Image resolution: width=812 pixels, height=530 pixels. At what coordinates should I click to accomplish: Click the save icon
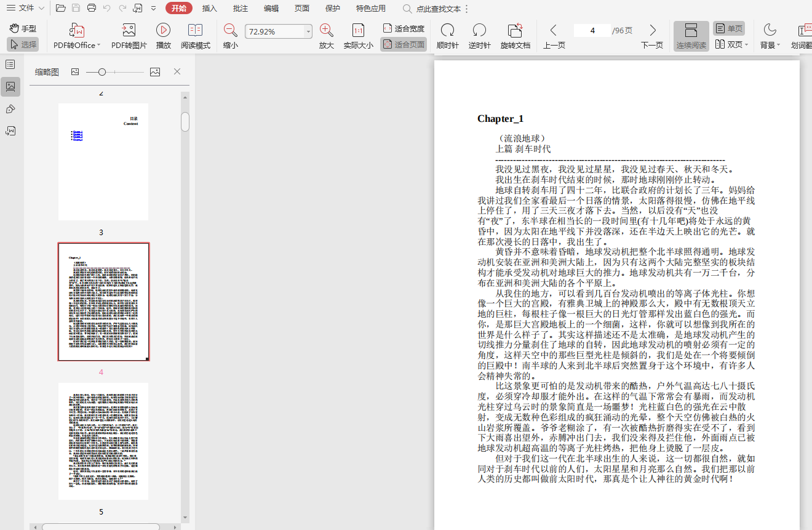76,8
